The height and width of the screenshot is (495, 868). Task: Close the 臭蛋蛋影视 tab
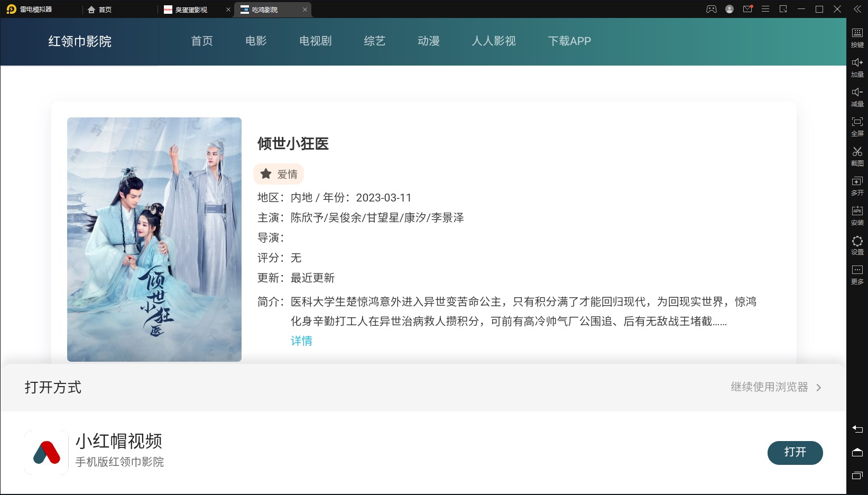(x=228, y=10)
